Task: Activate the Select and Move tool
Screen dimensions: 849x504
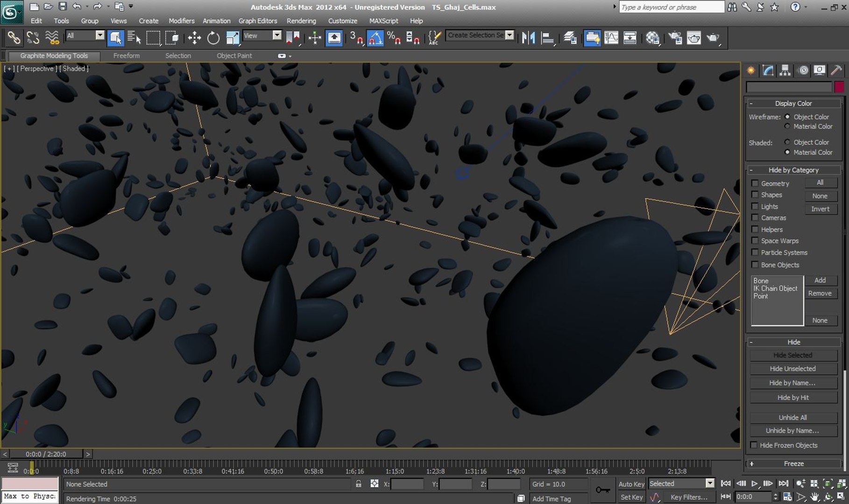Action: tap(194, 38)
